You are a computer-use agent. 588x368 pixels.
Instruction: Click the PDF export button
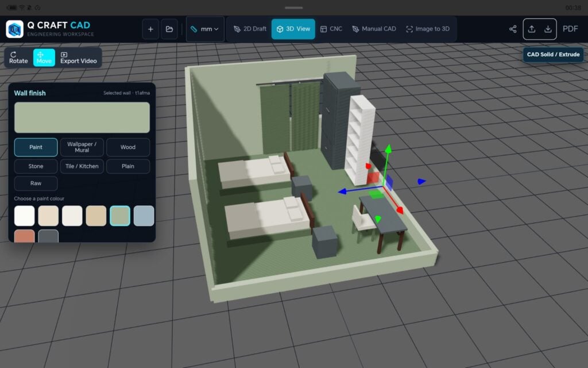coord(570,29)
